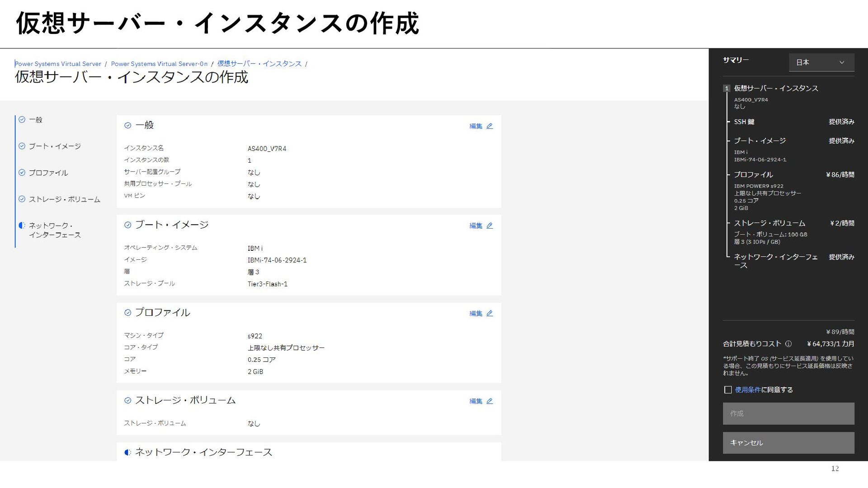868x488 pixels.
Task: Click the half-filled progress icon beside ネットワーク・インターフェース step
Action: (22, 225)
